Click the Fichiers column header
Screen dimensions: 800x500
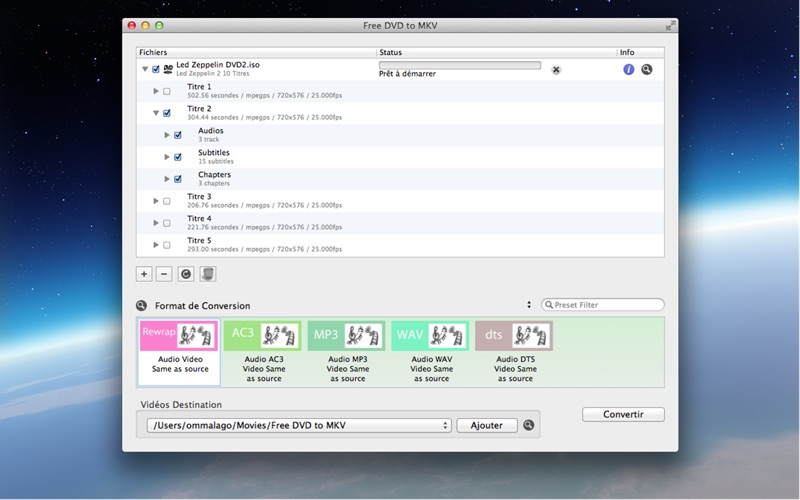click(256, 52)
